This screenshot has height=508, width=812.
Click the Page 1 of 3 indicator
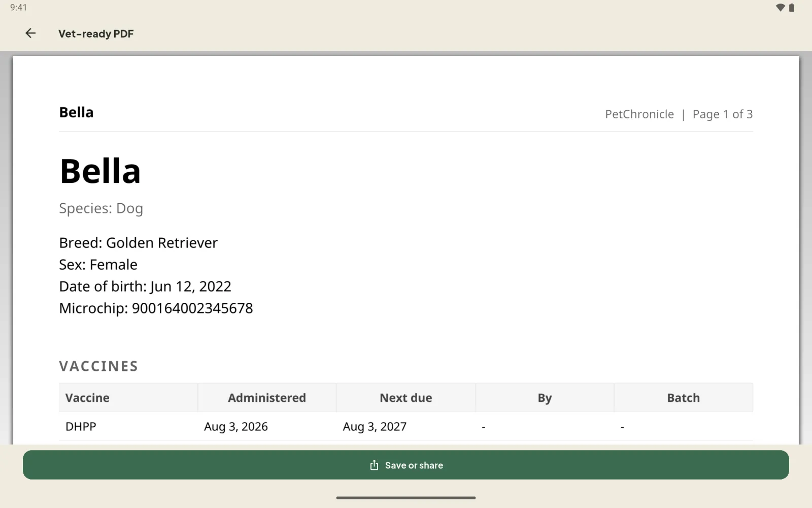tap(723, 114)
